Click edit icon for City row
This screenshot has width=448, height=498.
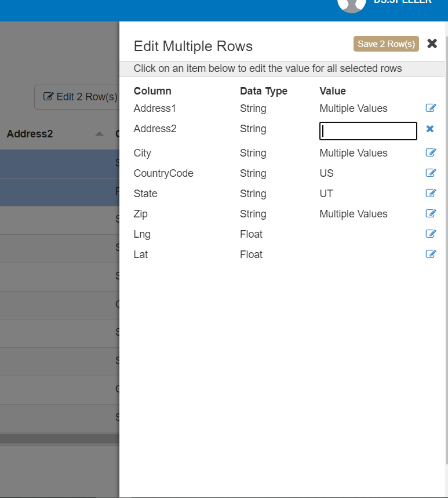431,153
